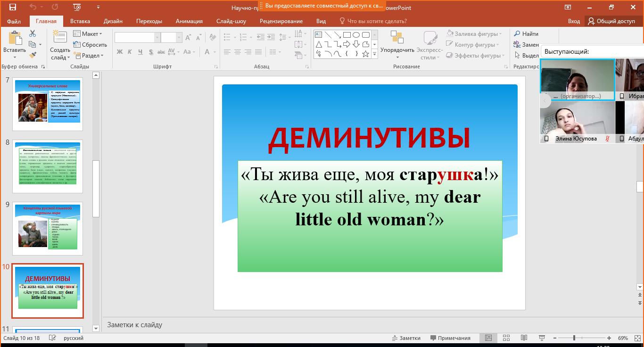Open Заливка фигуры shape fill dropdown
644x347 pixels.
point(474,34)
